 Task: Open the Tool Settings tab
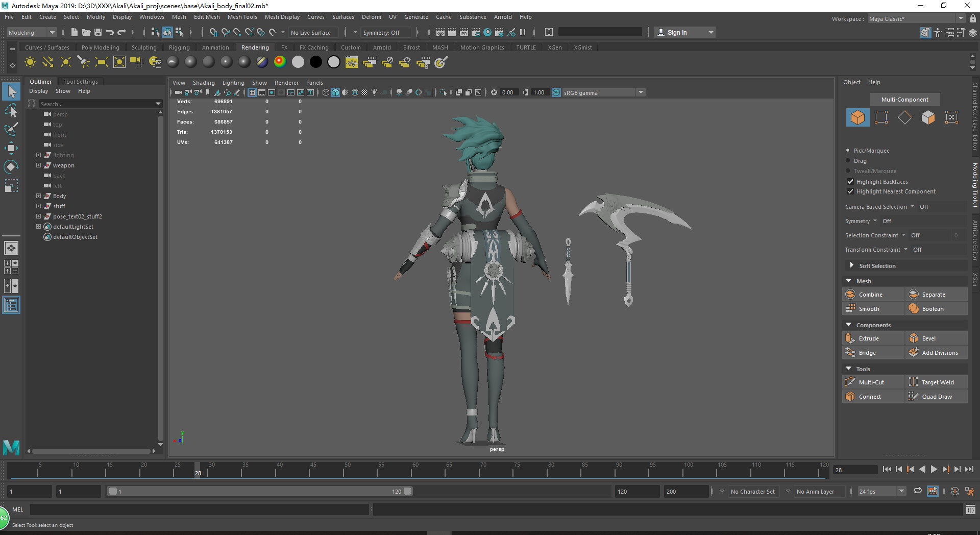(x=81, y=82)
